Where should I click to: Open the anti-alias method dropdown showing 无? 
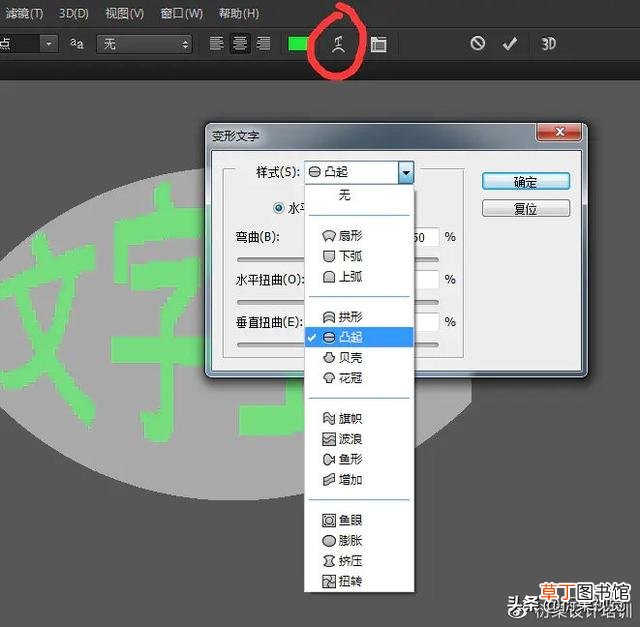tap(144, 44)
